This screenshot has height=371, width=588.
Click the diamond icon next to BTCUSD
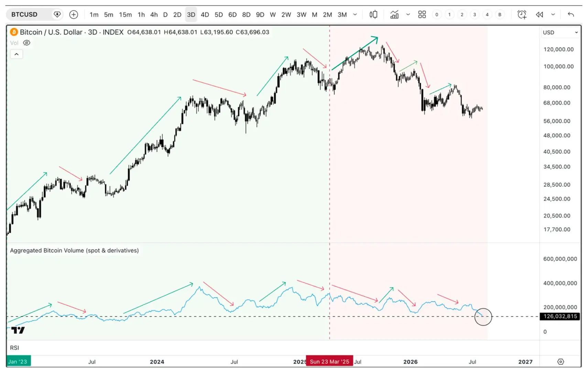57,14
